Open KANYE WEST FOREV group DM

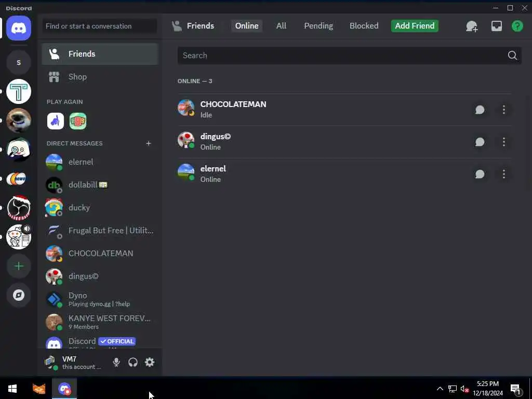tap(100, 322)
